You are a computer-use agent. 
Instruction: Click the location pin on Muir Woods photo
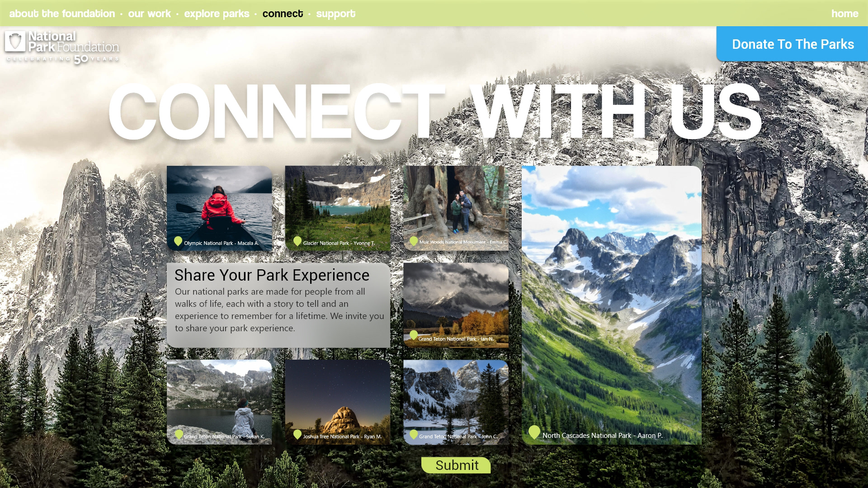(x=413, y=241)
